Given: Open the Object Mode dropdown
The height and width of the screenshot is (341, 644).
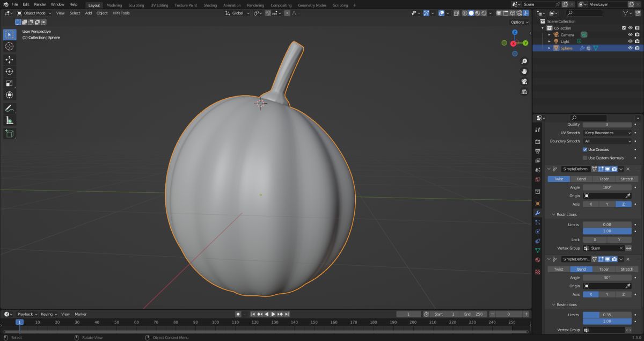Looking at the screenshot, I should [x=34, y=13].
